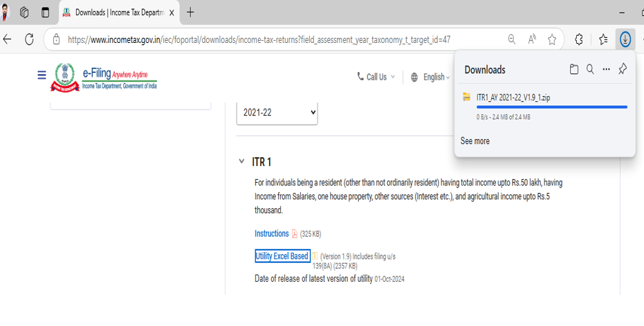The width and height of the screenshot is (644, 326).
Task: Add page to favorites with star icon
Action: 552,39
